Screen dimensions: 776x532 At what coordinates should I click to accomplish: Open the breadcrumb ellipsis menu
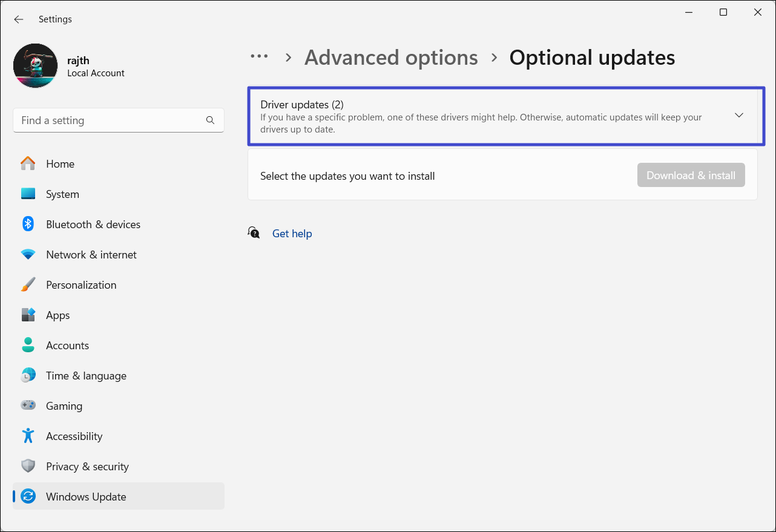click(x=259, y=57)
